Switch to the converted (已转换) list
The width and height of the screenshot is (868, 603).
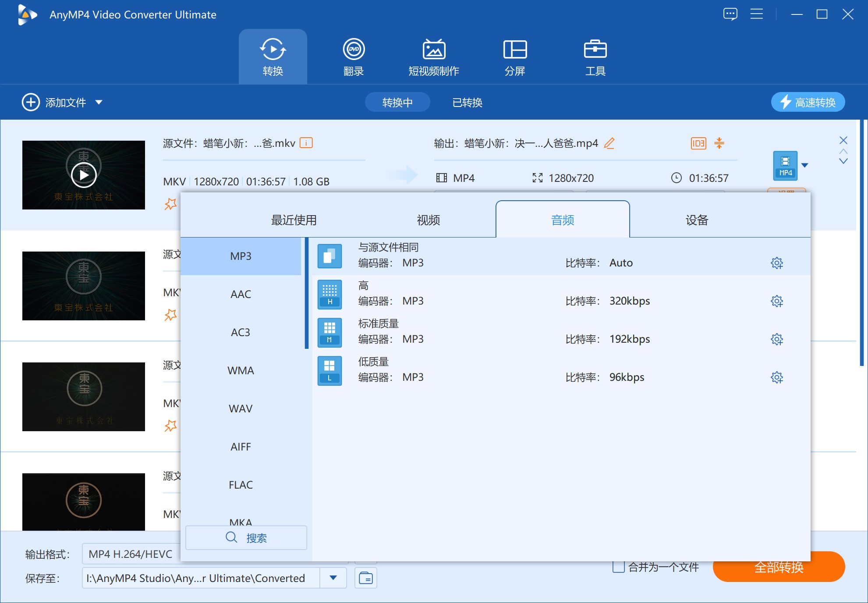[x=467, y=102]
